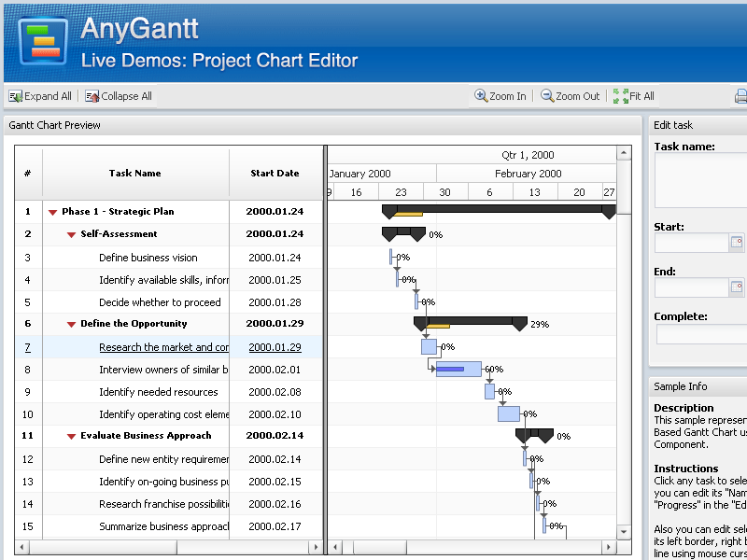Click the start date cell 2000.02.01
The width and height of the screenshot is (747, 560).
(x=275, y=370)
